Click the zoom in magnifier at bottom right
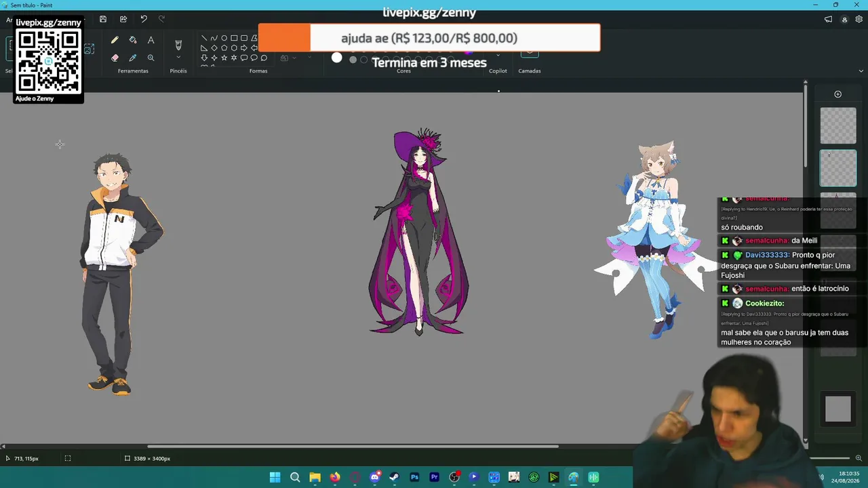This screenshot has height=488, width=868. pos(859,458)
